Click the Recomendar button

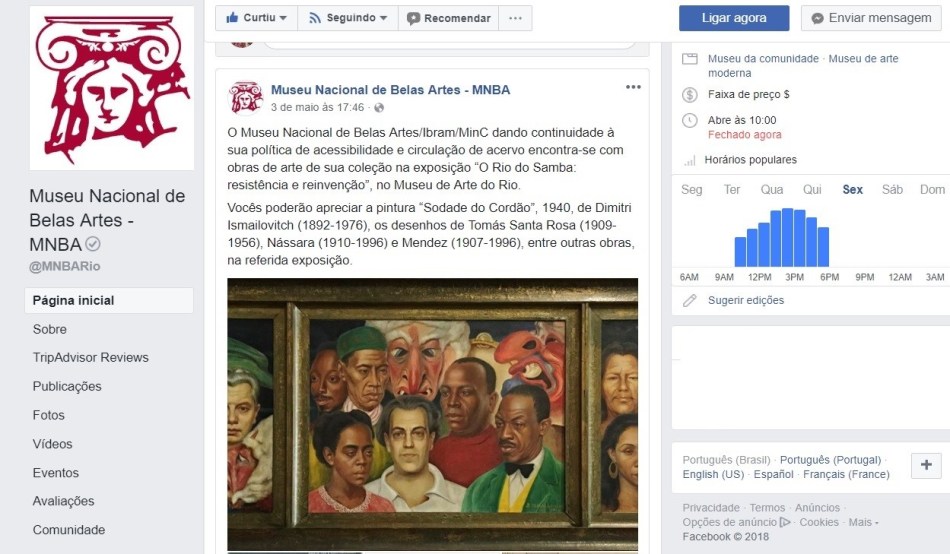448,18
